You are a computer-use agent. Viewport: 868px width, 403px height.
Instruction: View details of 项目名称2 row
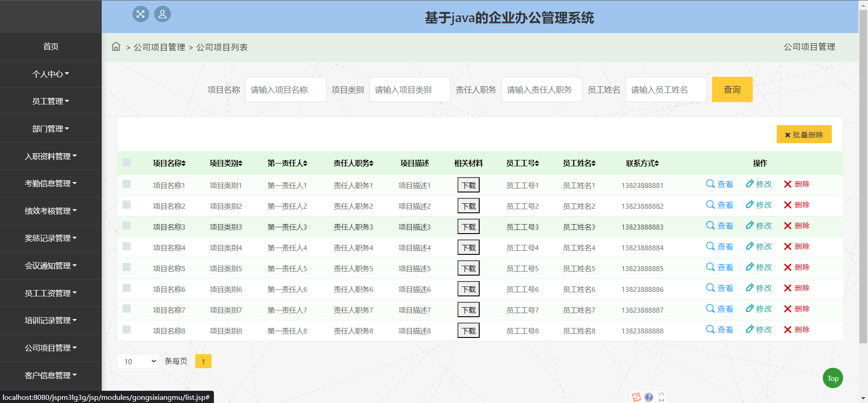720,205
